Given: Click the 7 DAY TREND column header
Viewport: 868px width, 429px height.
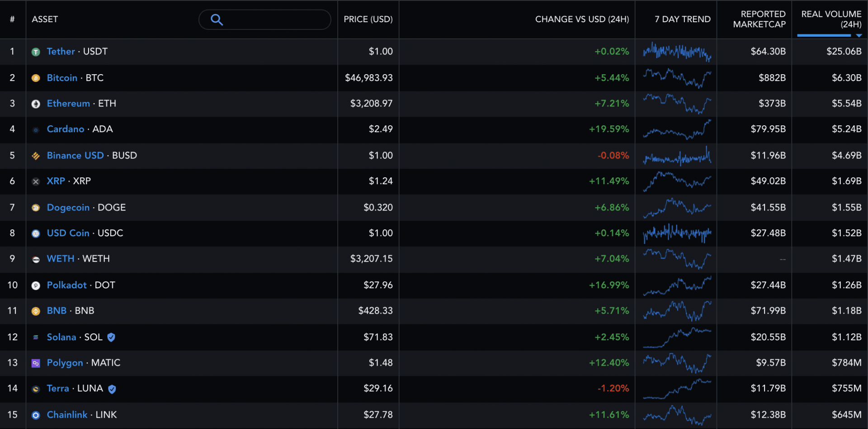Looking at the screenshot, I should click(683, 19).
